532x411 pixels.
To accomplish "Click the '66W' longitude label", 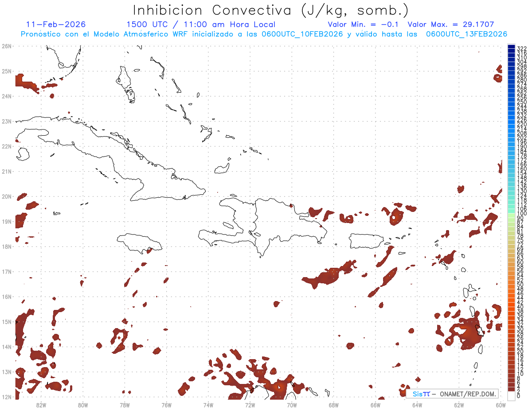I will (376, 405).
